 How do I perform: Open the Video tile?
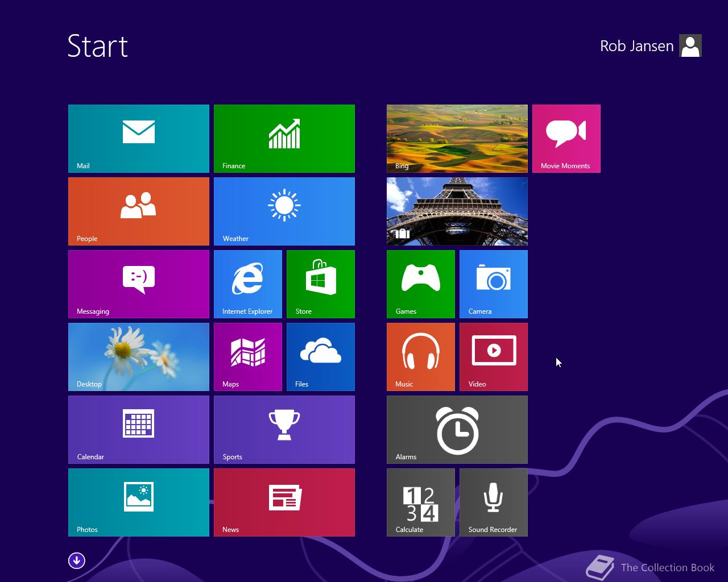pos(494,357)
